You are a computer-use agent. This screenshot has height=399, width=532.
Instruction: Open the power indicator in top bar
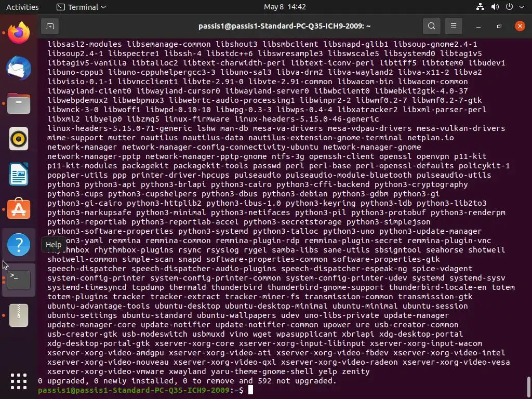tap(509, 7)
